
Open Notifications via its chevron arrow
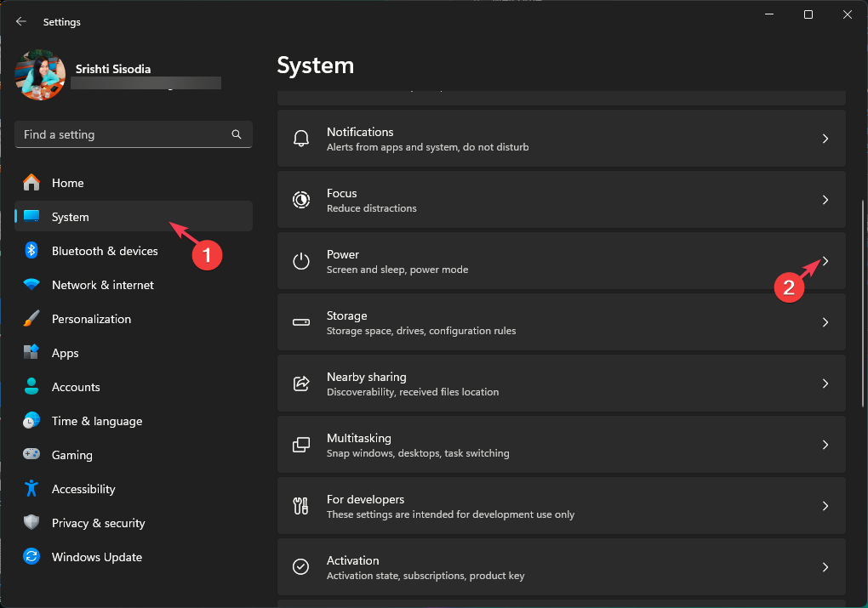click(x=825, y=139)
